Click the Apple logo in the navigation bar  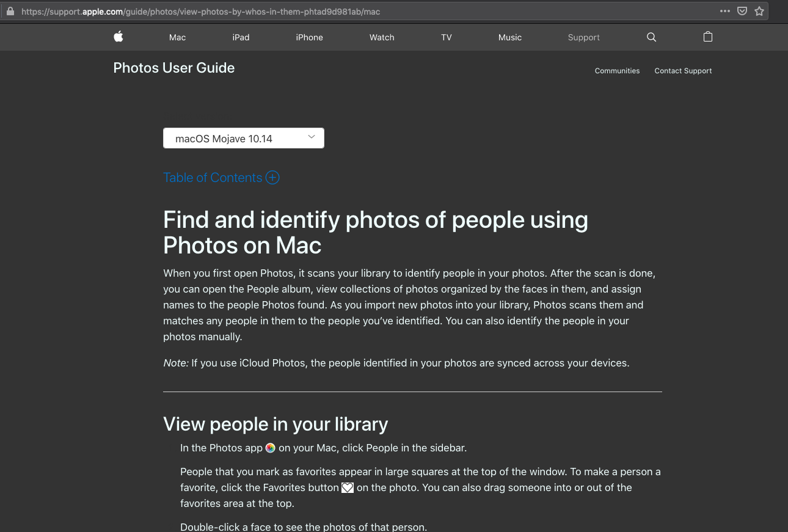tap(118, 37)
